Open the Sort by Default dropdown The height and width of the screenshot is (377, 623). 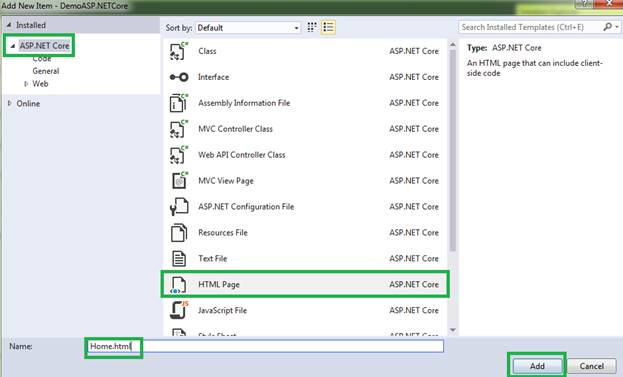pos(248,28)
